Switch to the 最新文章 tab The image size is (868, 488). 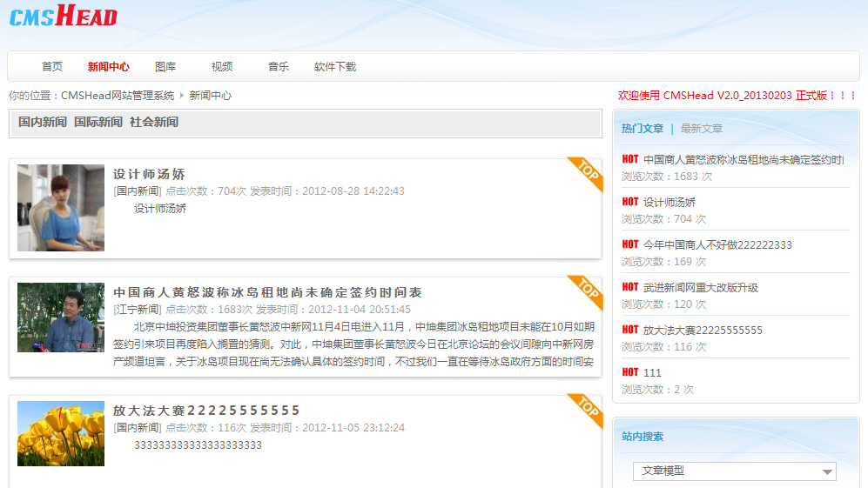(702, 129)
